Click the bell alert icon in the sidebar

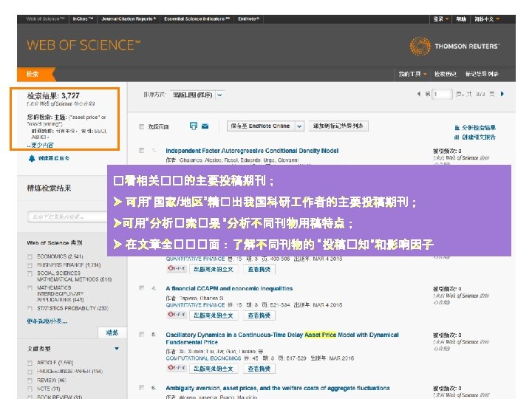[x=32, y=158]
